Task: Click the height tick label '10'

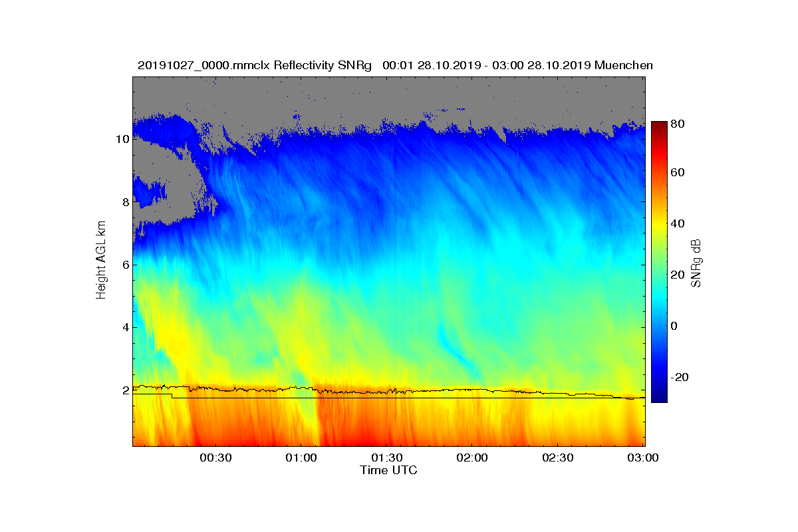Action: tap(122, 140)
